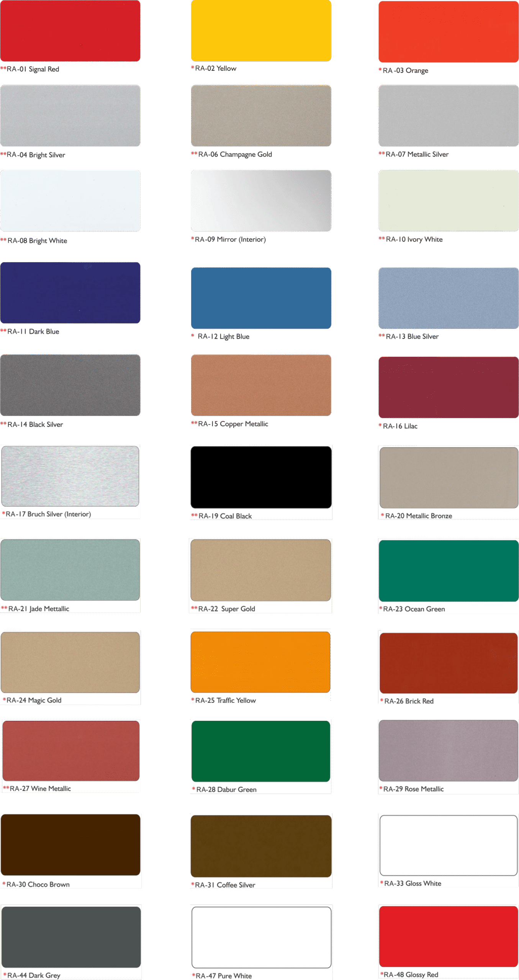Pick the RA-11 Dark Blue swatch
Image resolution: width=519 pixels, height=980 pixels.
70,293
